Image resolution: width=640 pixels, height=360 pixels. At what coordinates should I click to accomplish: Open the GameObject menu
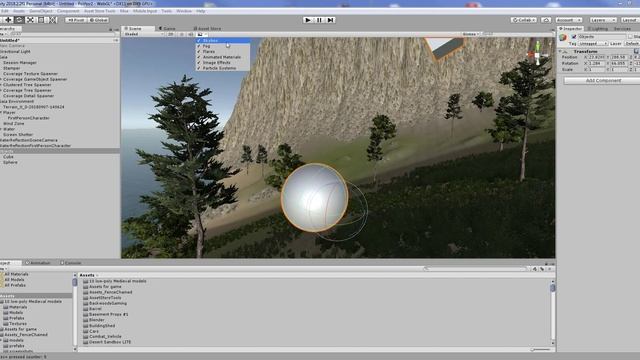(x=40, y=11)
